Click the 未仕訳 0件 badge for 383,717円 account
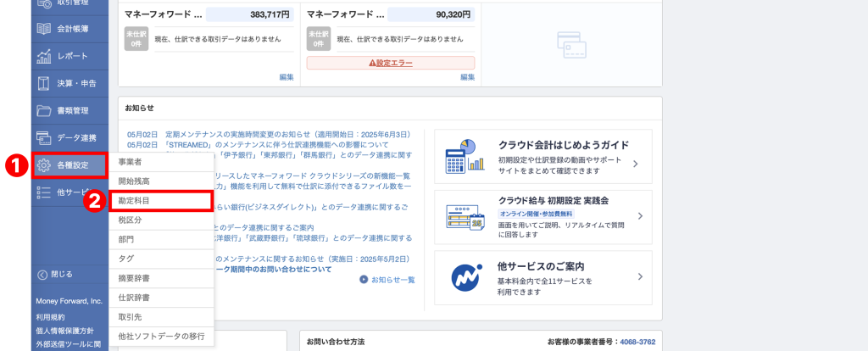 pos(136,39)
